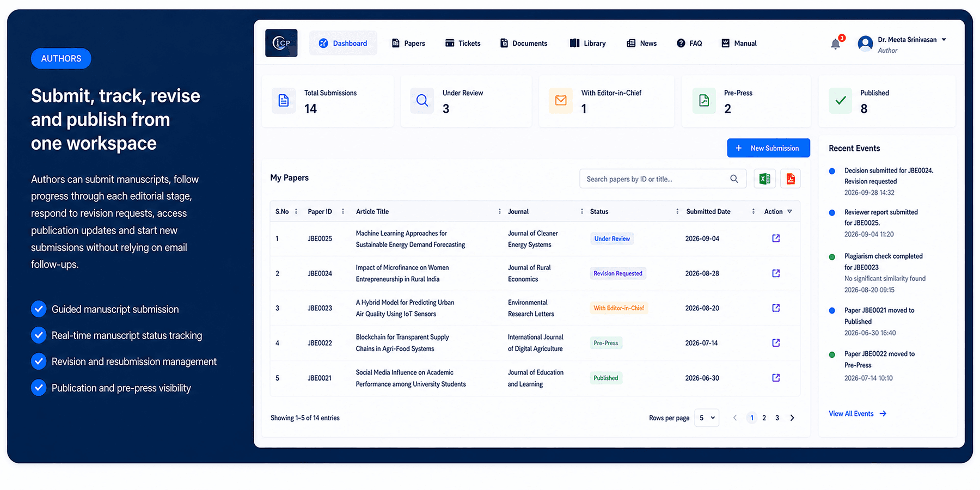This screenshot has height=490, width=980.
Task: Open paper JBE0025 action icon
Action: click(776, 238)
